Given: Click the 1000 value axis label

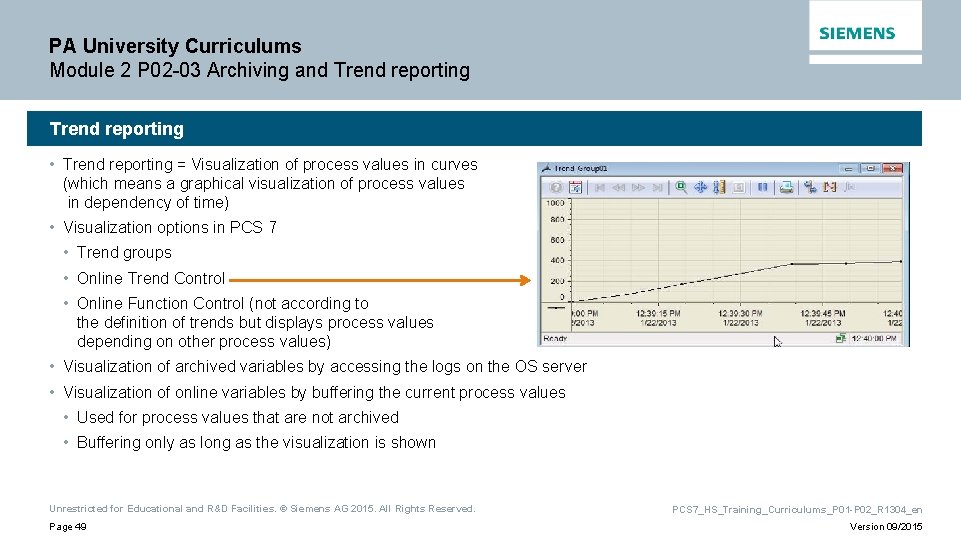Looking at the screenshot, I should click(x=555, y=203).
